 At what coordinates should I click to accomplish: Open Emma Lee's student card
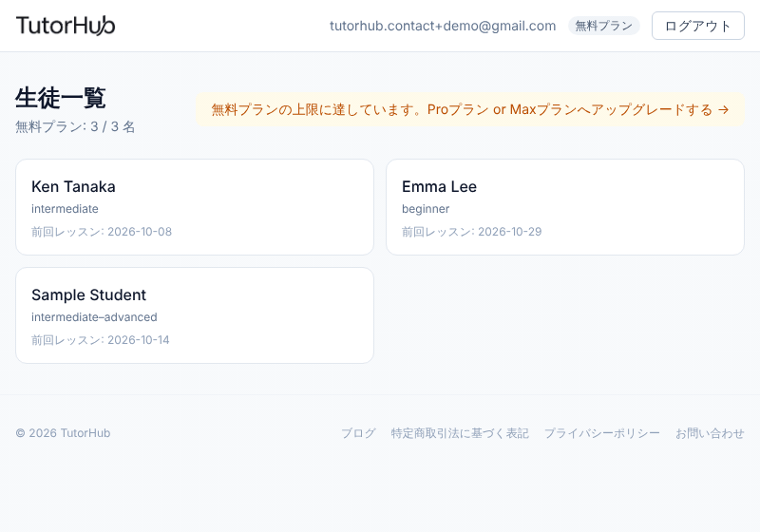(565, 207)
